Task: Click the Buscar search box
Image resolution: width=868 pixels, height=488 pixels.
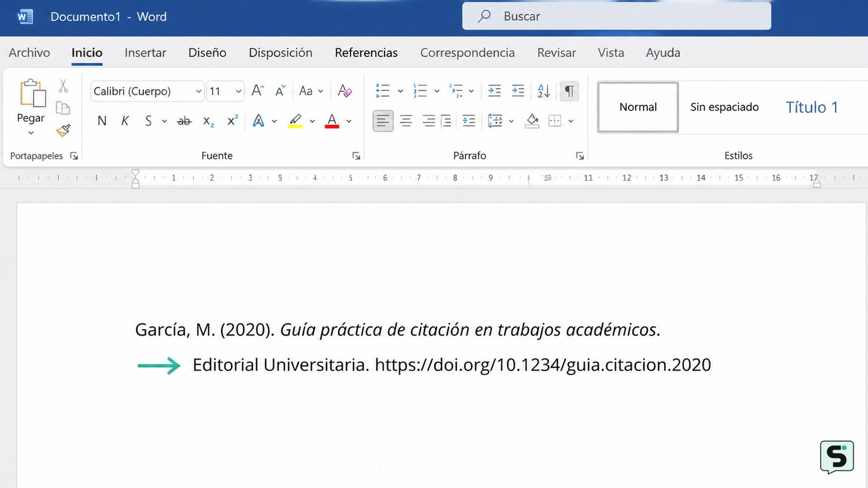Action: 616,16
